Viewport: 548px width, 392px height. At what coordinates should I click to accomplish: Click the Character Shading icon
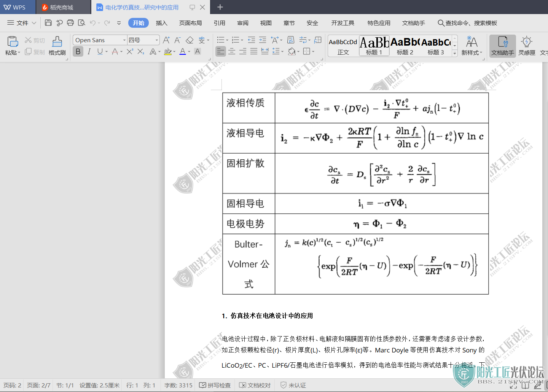[x=198, y=51]
